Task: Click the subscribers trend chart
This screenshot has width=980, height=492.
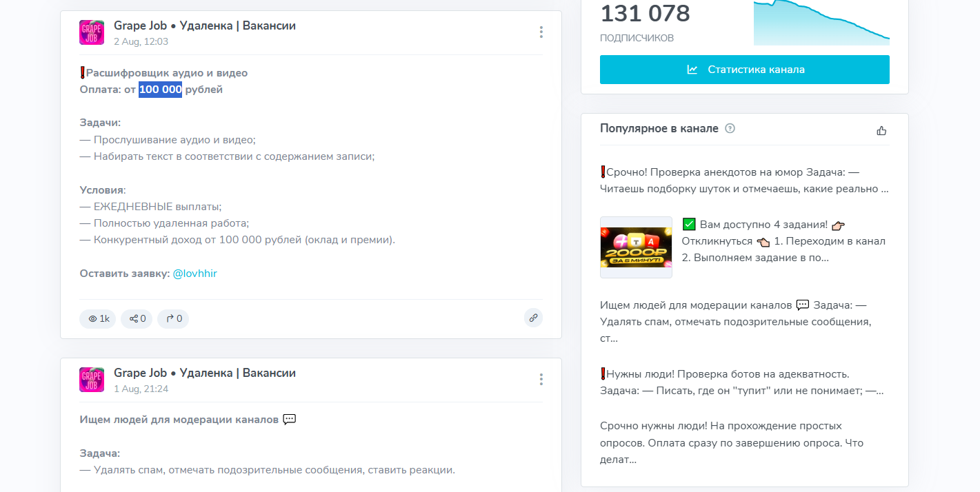Action: [x=821, y=23]
